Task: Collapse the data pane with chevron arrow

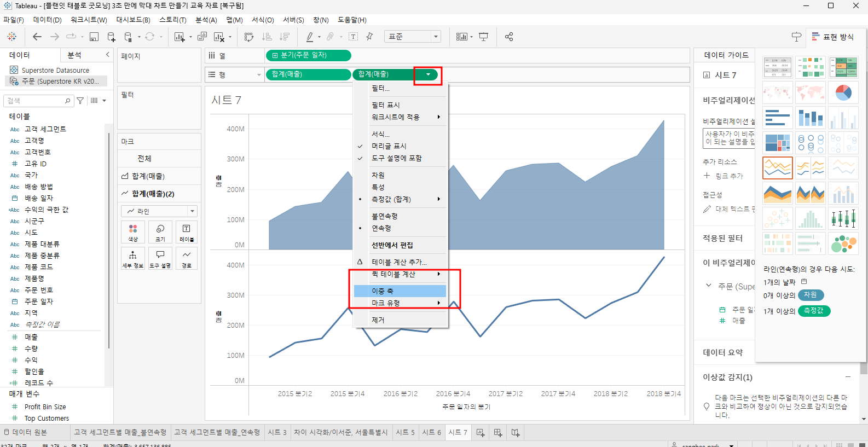Action: click(107, 55)
